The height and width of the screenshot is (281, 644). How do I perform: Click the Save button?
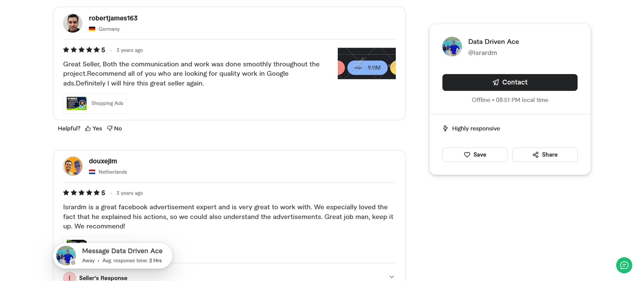(x=475, y=155)
